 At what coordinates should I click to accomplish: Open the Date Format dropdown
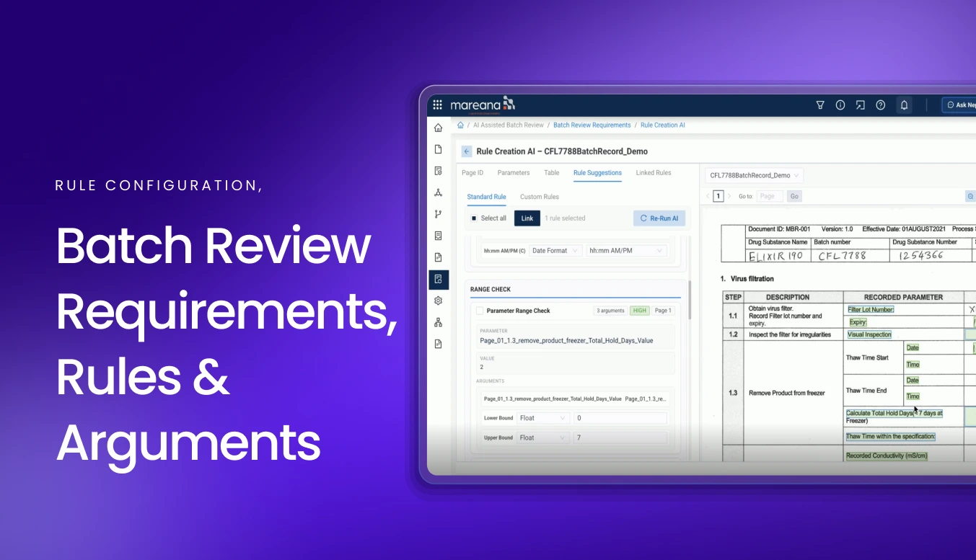pyautogui.click(x=555, y=251)
